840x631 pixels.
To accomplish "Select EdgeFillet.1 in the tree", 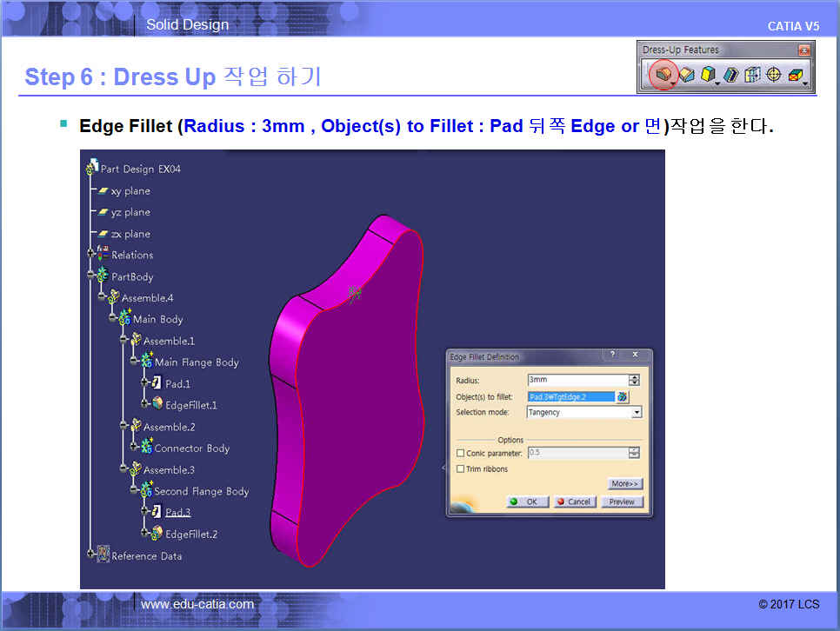I will [190, 405].
